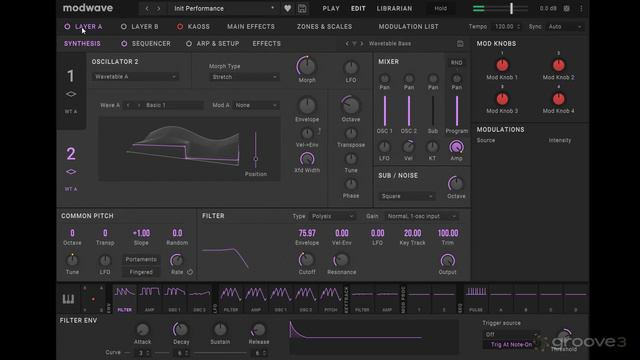Select the Filter keytrack thumbnail

[362, 299]
